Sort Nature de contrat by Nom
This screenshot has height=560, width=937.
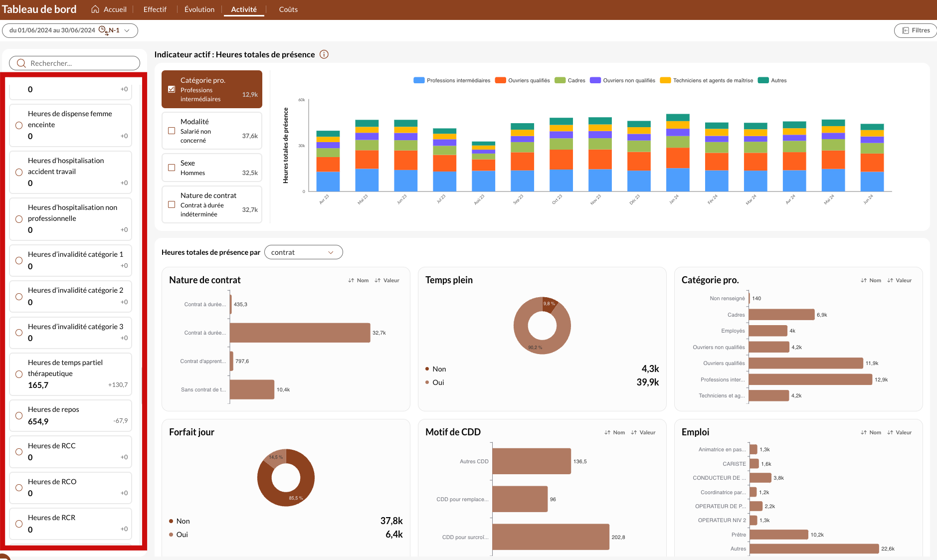[x=359, y=280]
